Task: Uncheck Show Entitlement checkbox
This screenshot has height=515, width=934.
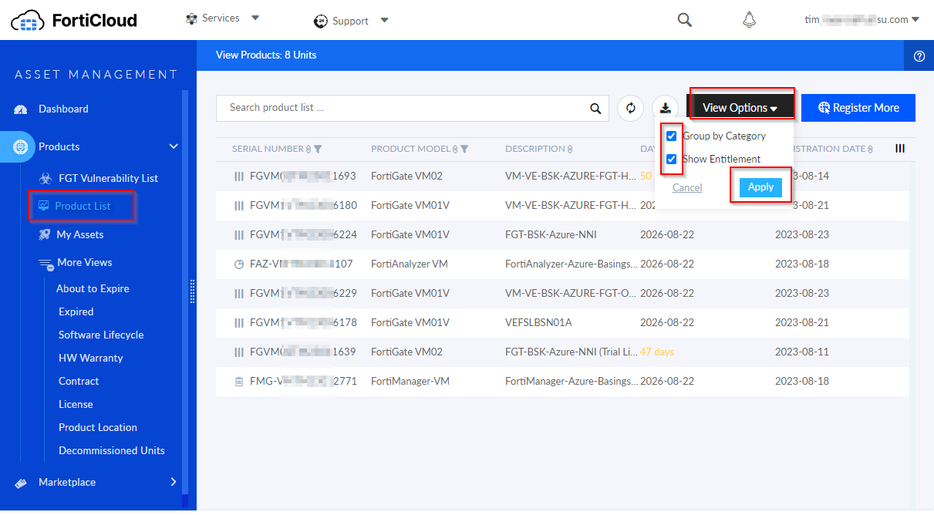Action: pos(671,159)
